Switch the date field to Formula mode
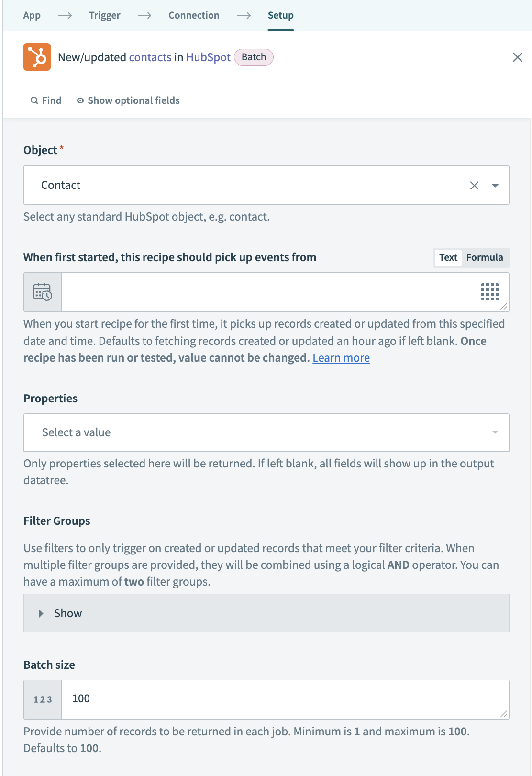532x776 pixels. click(x=485, y=257)
